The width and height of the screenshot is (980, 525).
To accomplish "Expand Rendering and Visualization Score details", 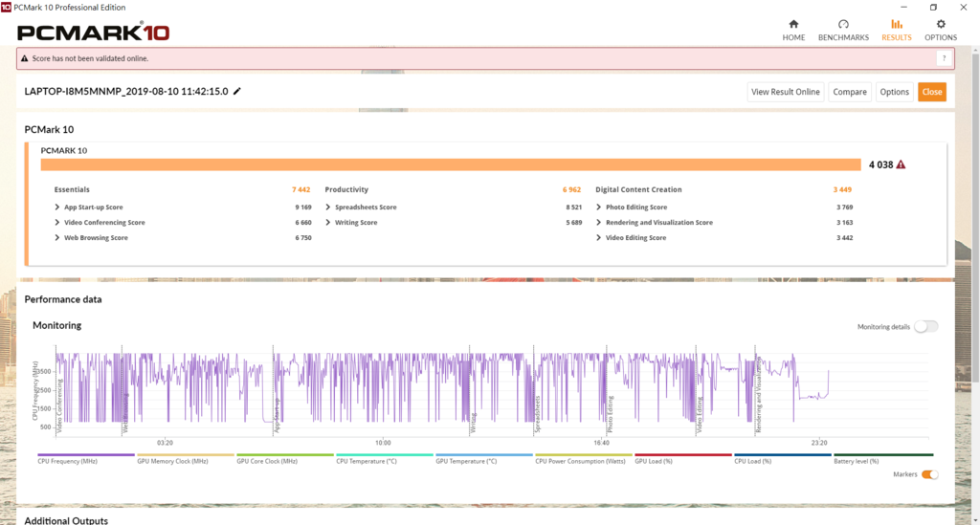I will click(599, 222).
